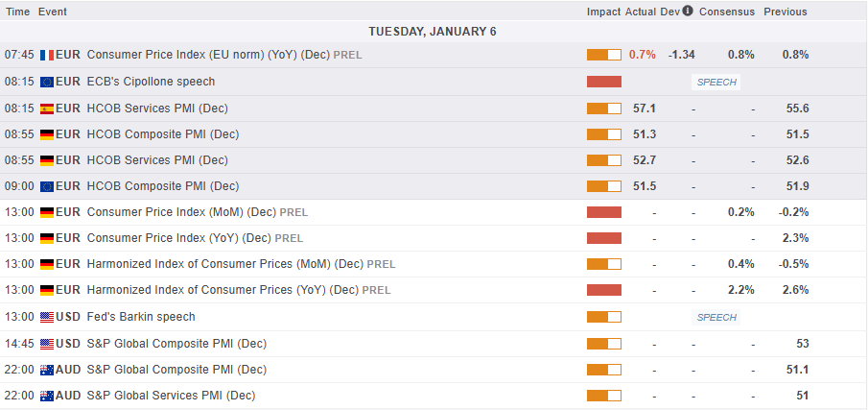Click the Germany flag on Harmonized Index (MoM) row

46,264
